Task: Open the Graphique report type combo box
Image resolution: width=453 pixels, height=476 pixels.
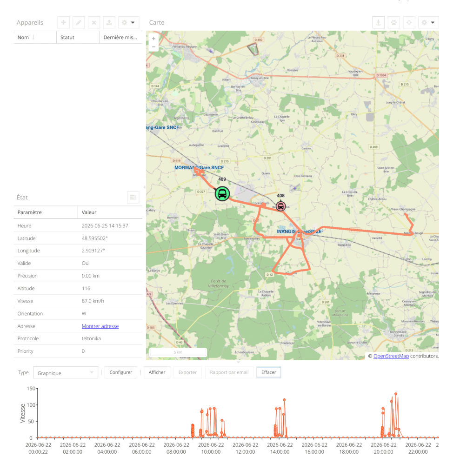Action: (x=66, y=373)
